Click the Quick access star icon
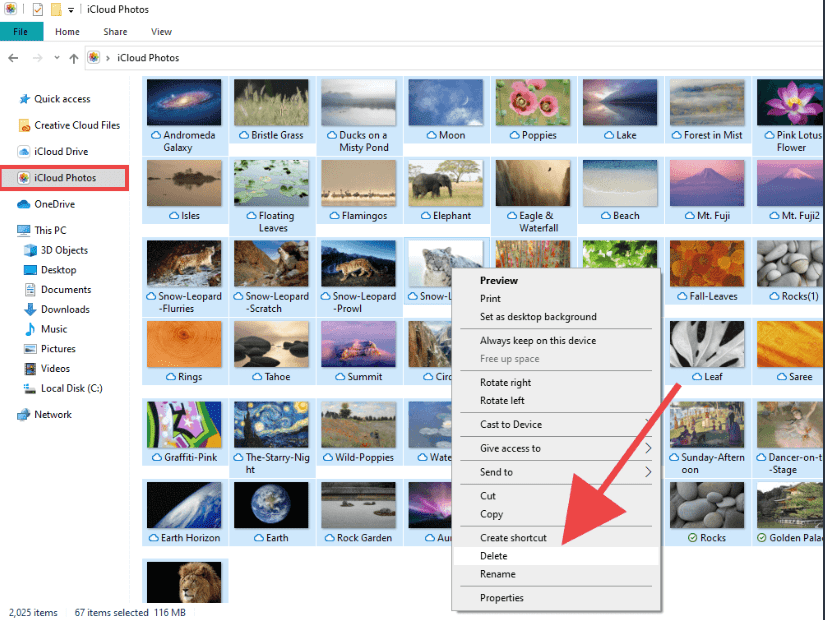The image size is (825, 620). pos(24,99)
